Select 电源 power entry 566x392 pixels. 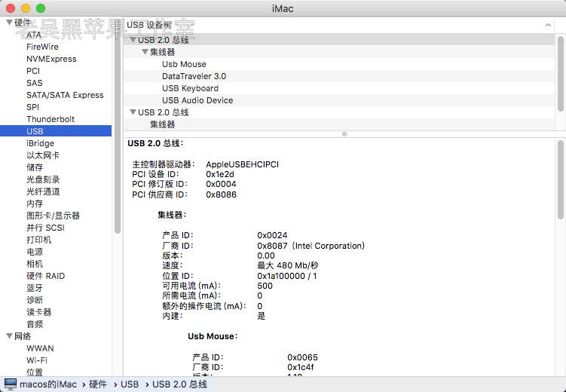35,252
